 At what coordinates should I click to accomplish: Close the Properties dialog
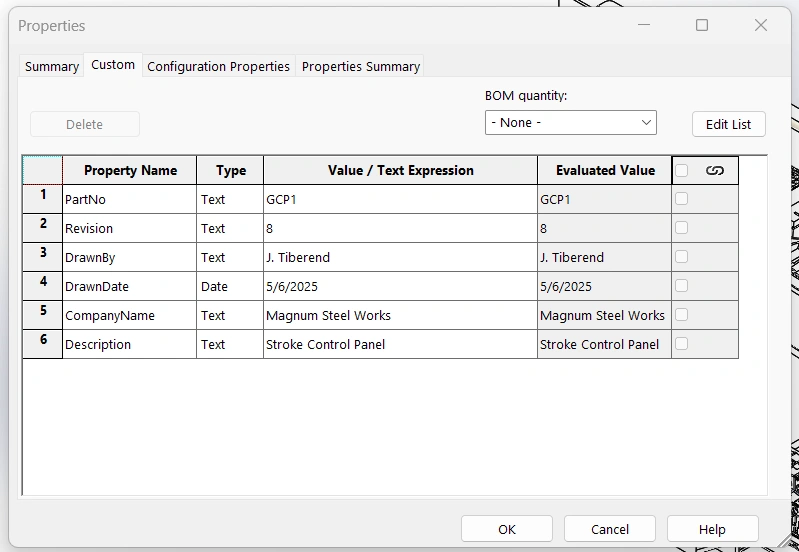tap(761, 25)
